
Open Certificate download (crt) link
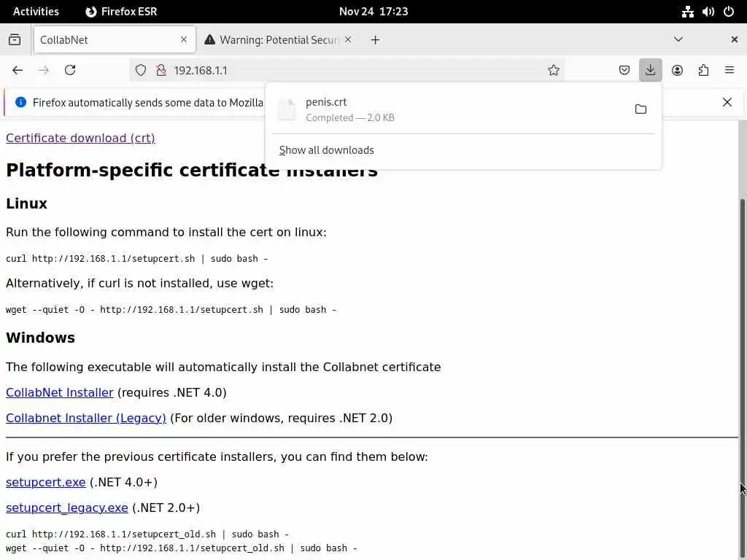(80, 138)
